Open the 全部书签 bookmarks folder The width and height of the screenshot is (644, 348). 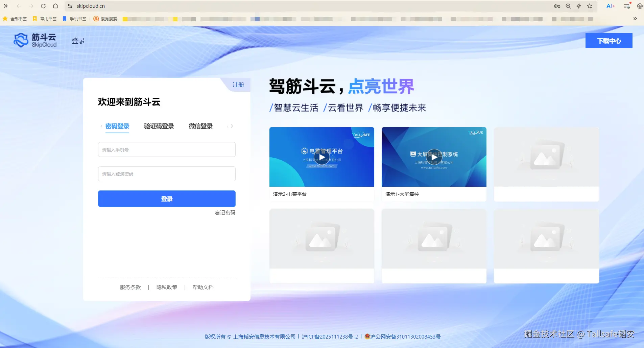pyautogui.click(x=15, y=19)
